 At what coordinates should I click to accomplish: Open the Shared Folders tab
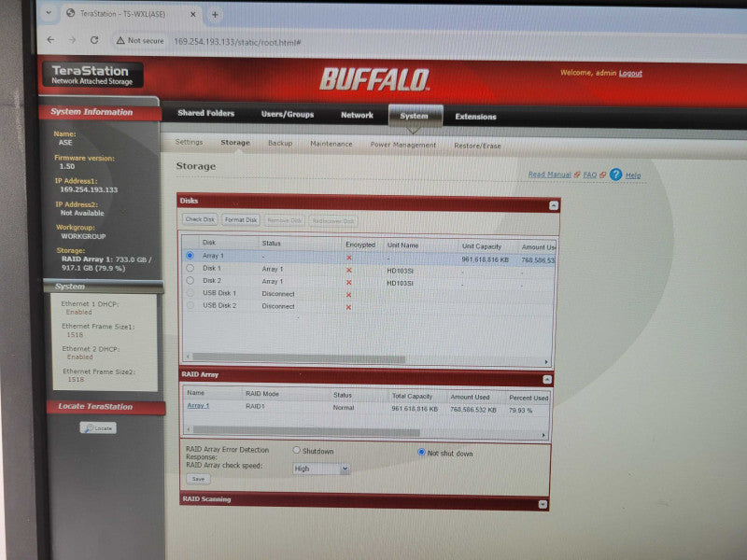coord(205,113)
